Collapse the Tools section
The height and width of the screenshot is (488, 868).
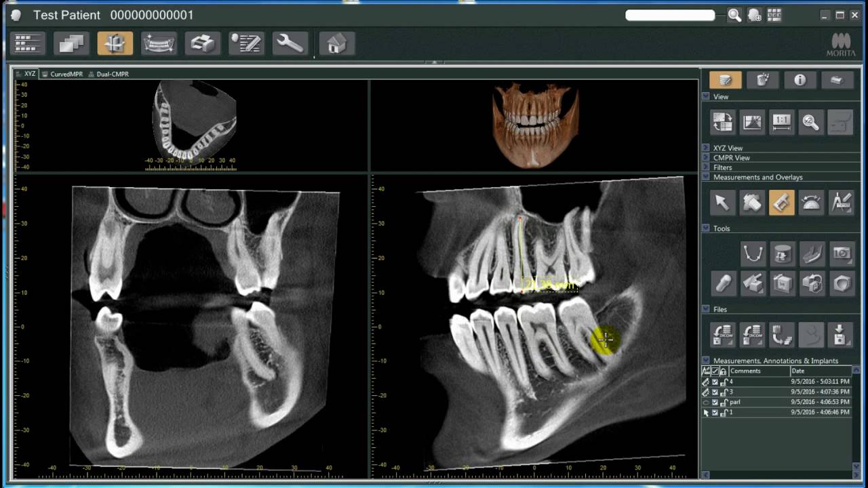coord(706,228)
